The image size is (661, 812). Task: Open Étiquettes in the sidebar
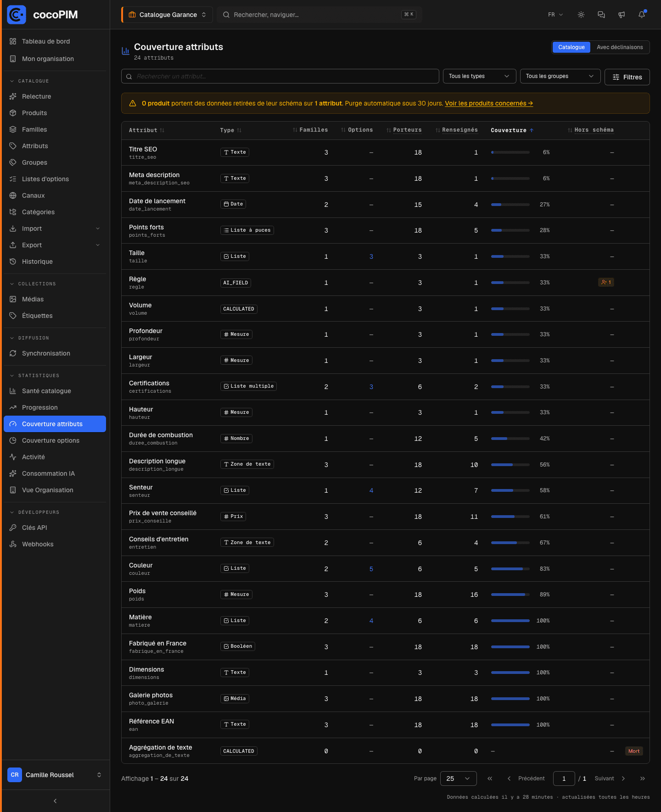55,316
